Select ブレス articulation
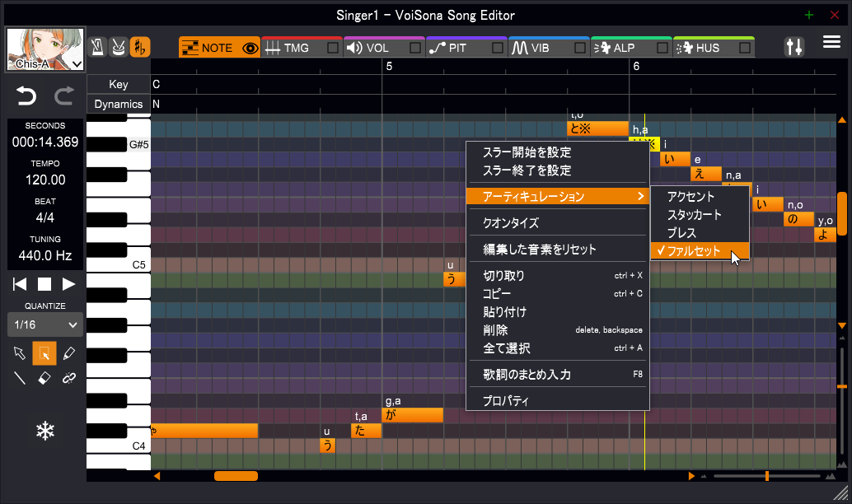 pos(700,232)
